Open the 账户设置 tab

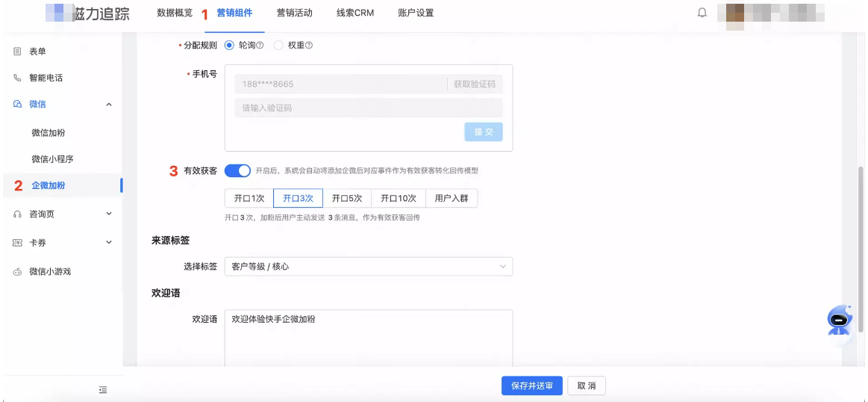click(416, 13)
